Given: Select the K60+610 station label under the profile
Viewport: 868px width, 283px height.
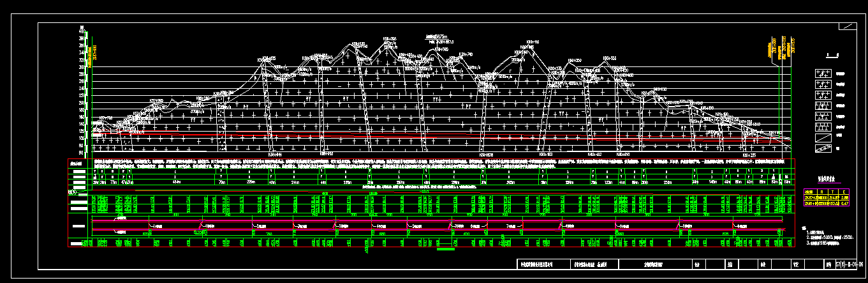Looking at the screenshot, I should (623, 154).
